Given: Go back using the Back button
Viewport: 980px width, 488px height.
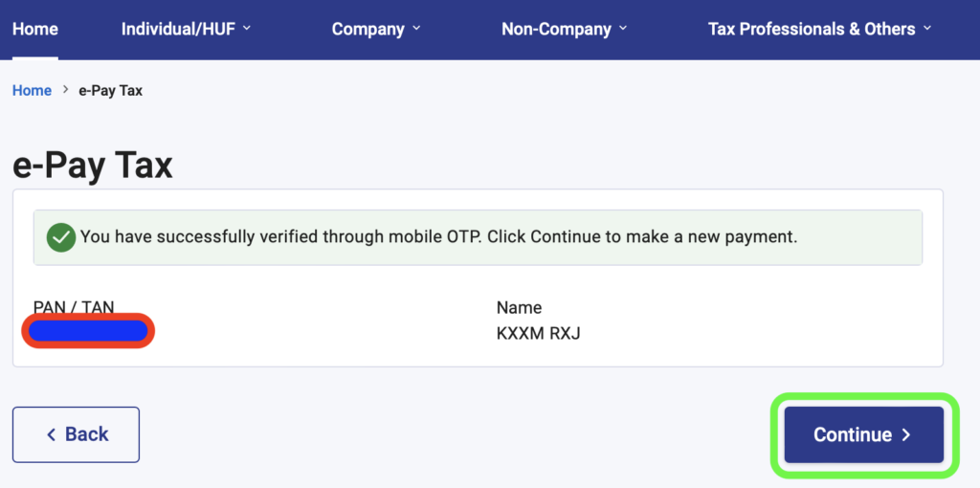Looking at the screenshot, I should [x=77, y=434].
